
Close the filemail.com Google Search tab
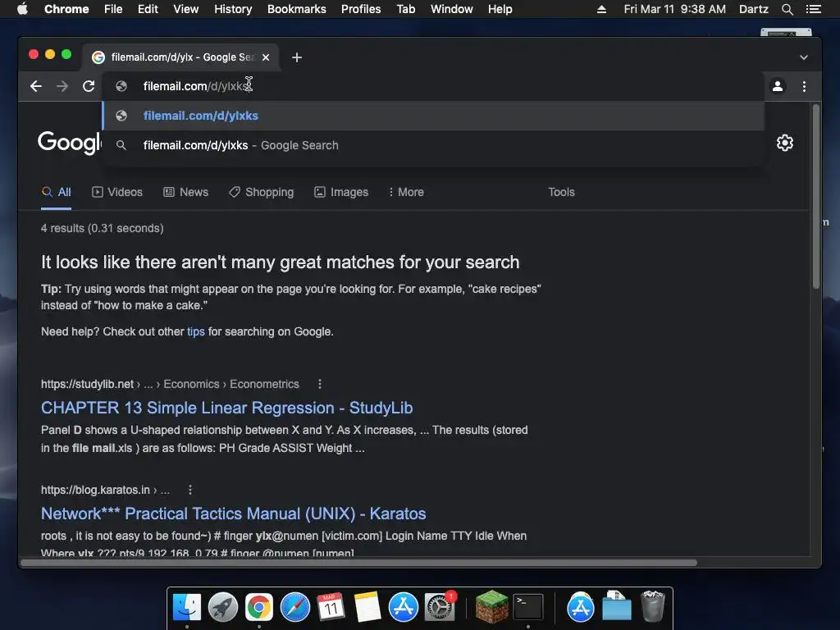tap(266, 57)
